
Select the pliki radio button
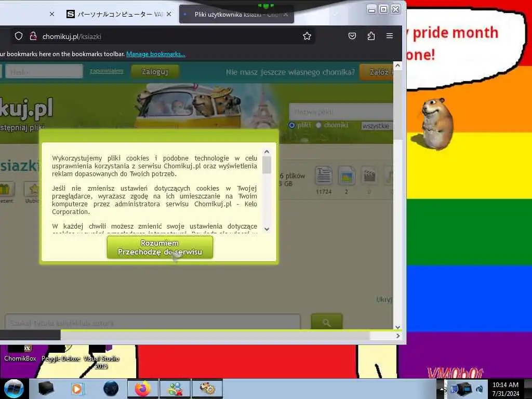click(292, 125)
